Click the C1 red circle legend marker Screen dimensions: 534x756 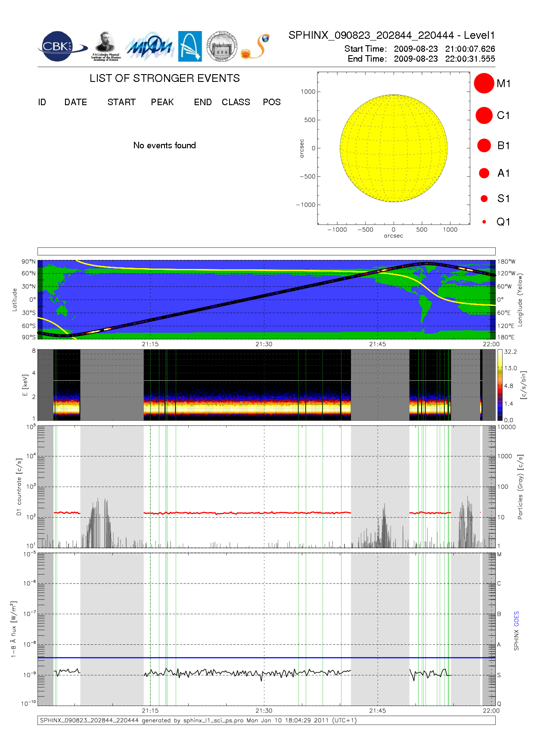484,116
